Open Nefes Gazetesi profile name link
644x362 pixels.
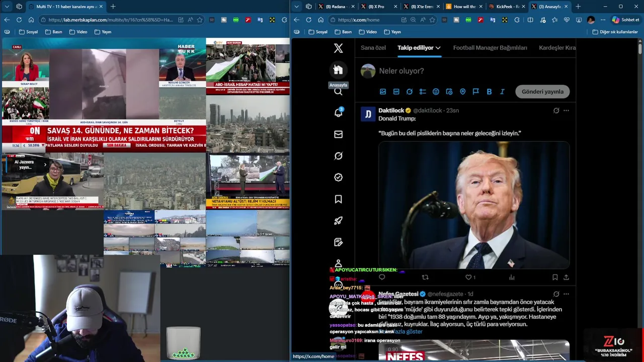pyautogui.click(x=398, y=294)
